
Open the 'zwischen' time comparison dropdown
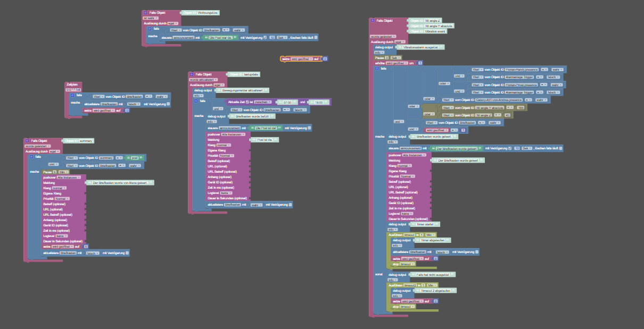262,101
